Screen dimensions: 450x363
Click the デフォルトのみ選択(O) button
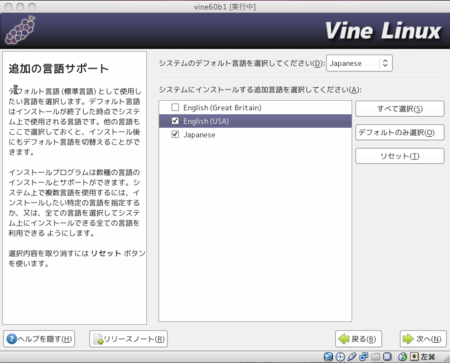click(x=400, y=132)
